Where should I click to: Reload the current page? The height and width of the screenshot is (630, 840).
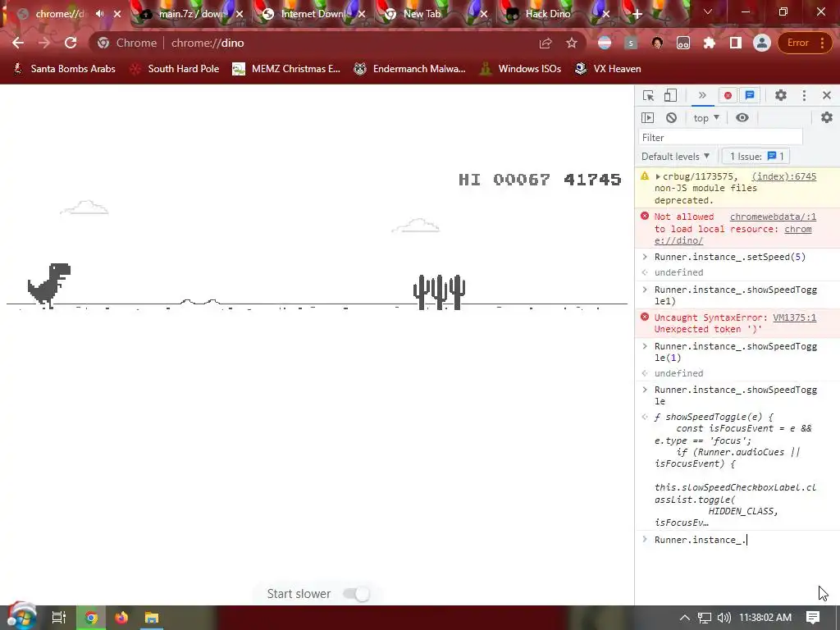71,43
